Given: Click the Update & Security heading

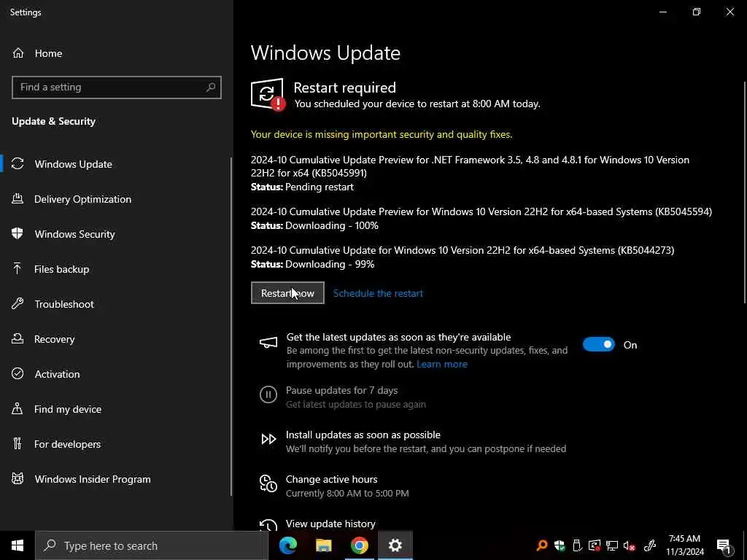Looking at the screenshot, I should coord(53,122).
